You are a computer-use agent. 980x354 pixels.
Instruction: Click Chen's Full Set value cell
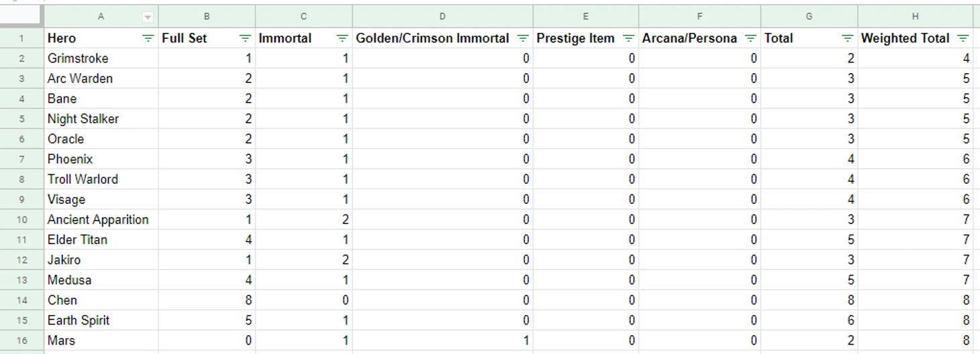pyautogui.click(x=207, y=300)
